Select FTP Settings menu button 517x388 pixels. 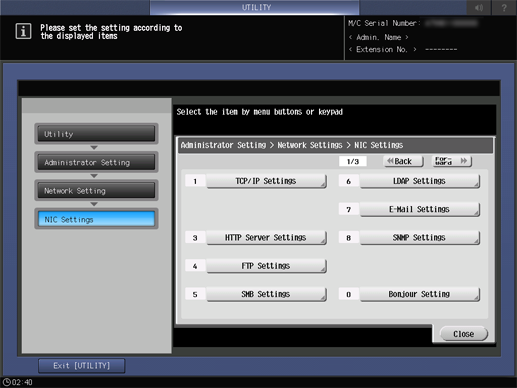pos(266,266)
